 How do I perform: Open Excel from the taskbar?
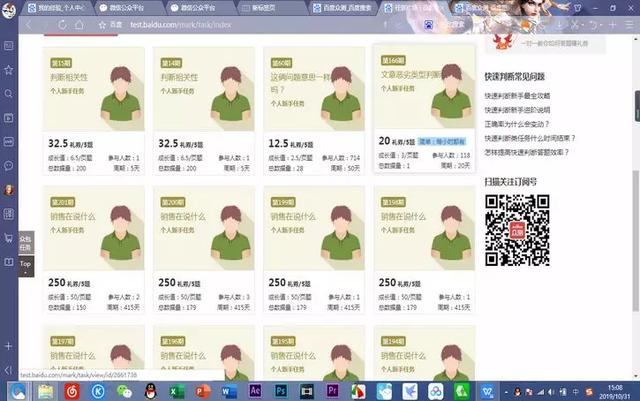click(x=176, y=389)
